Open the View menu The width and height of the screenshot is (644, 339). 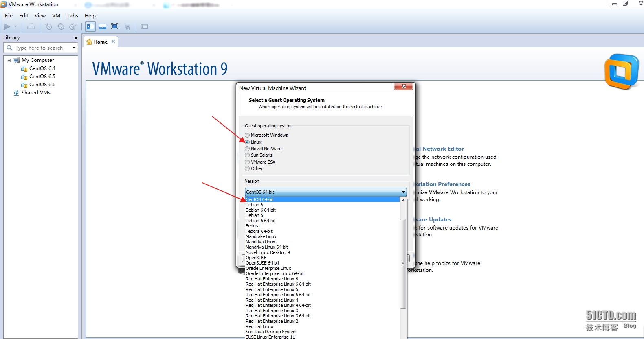[40, 16]
